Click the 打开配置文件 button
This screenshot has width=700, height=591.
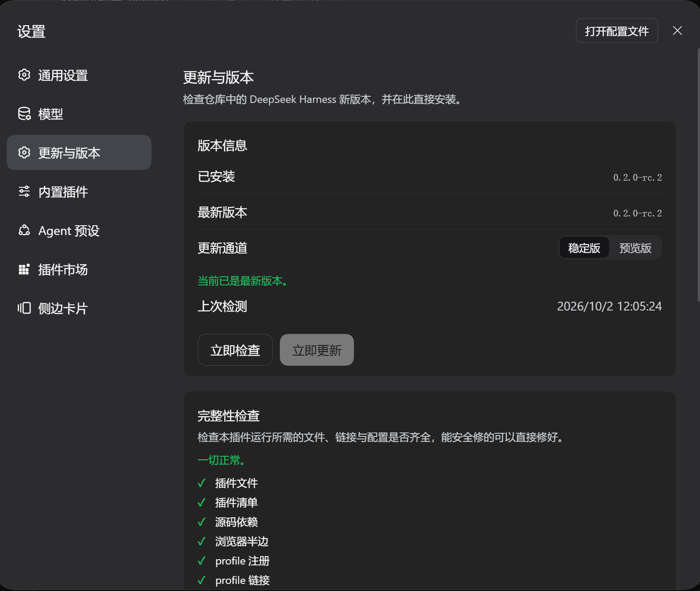(617, 31)
